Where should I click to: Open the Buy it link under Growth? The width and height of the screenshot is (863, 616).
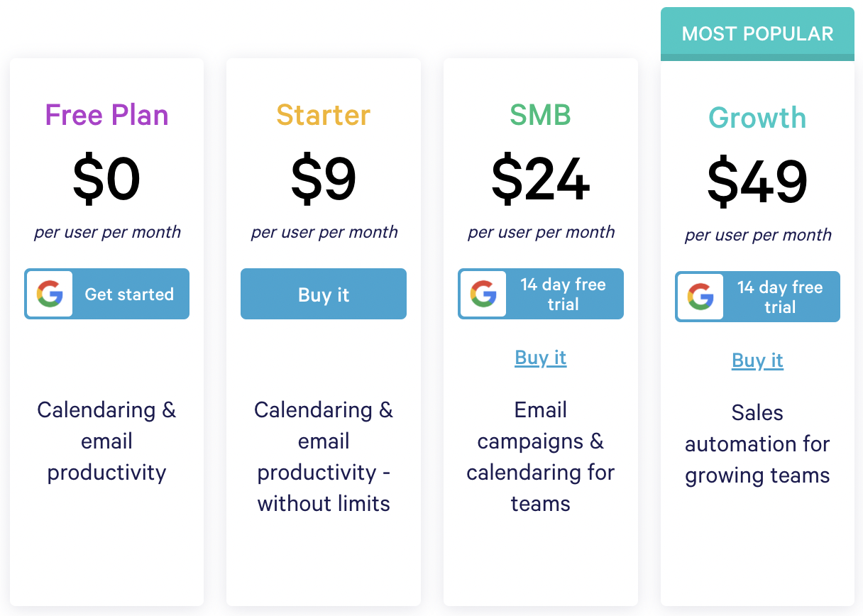click(x=757, y=361)
